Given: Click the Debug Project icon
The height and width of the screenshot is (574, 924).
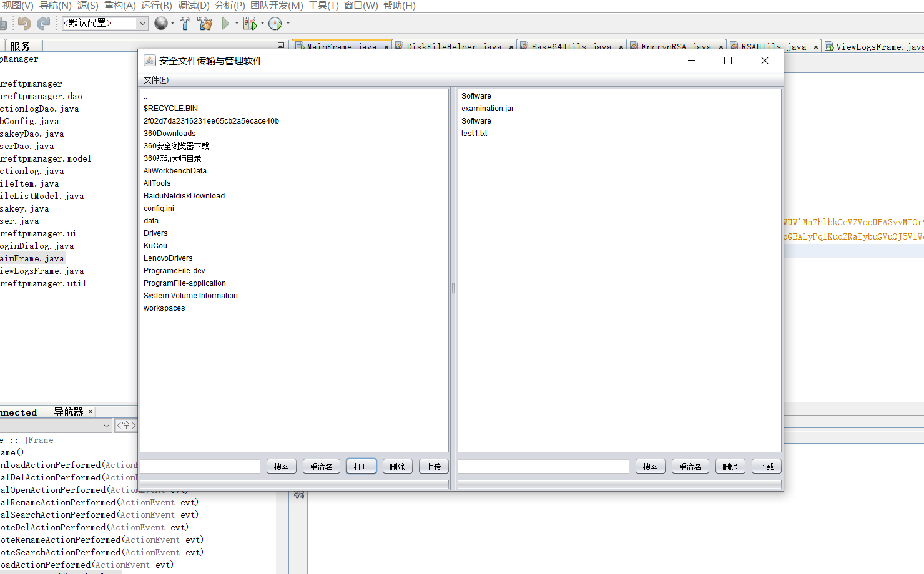Looking at the screenshot, I should coord(250,24).
